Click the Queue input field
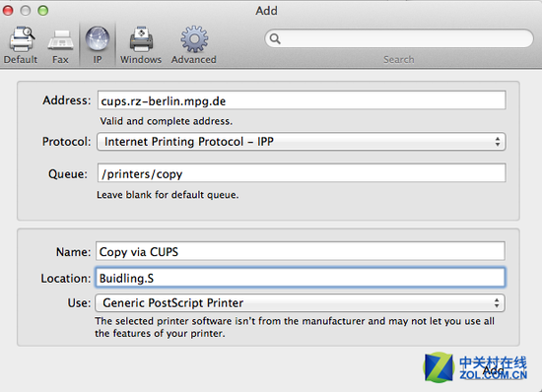Screen dimensions: 542x392 click(302, 173)
